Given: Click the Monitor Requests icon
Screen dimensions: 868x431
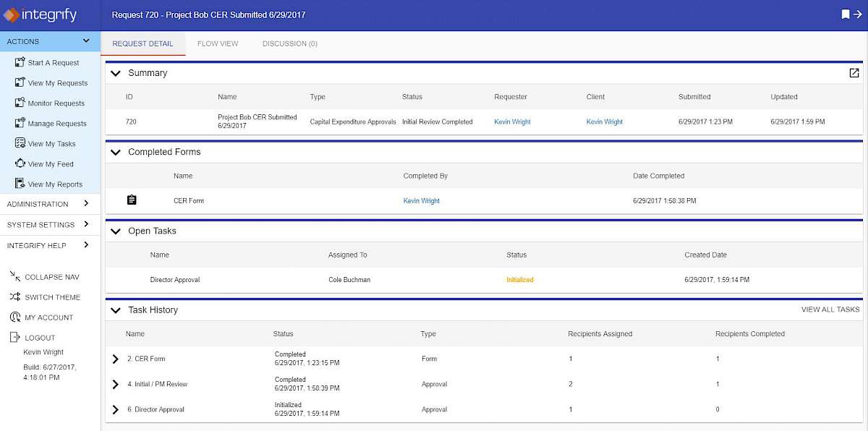Looking at the screenshot, I should pyautogui.click(x=20, y=103).
